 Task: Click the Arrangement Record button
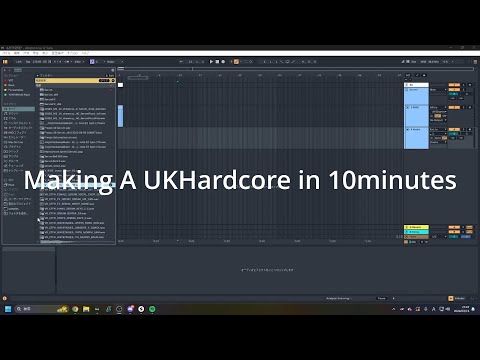pyautogui.click(x=223, y=62)
